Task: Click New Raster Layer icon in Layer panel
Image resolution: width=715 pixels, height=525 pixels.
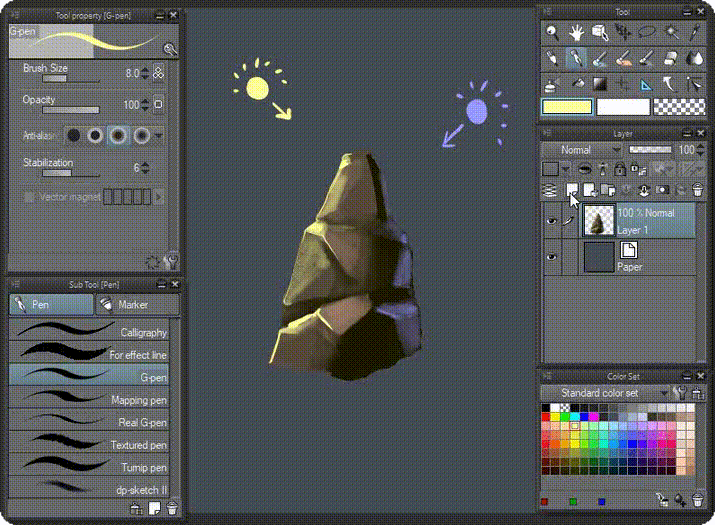Action: tap(572, 190)
